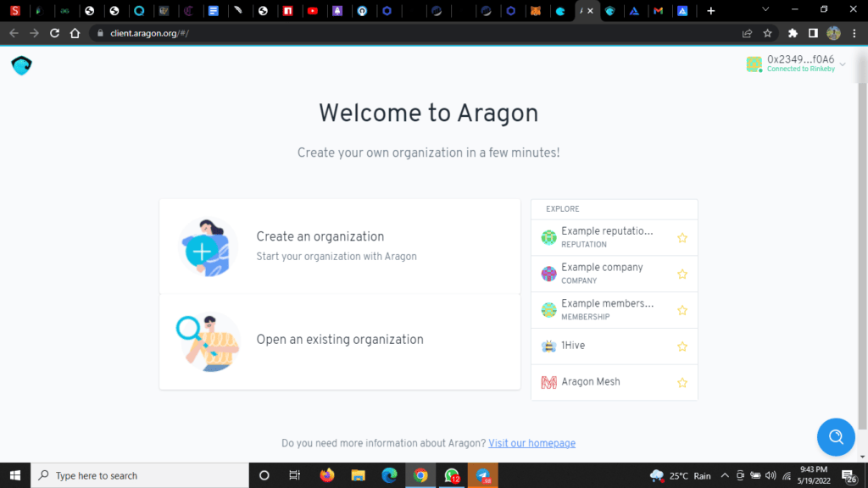This screenshot has width=868, height=488.
Task: Open Telegram from the taskbar
Action: [x=482, y=475]
